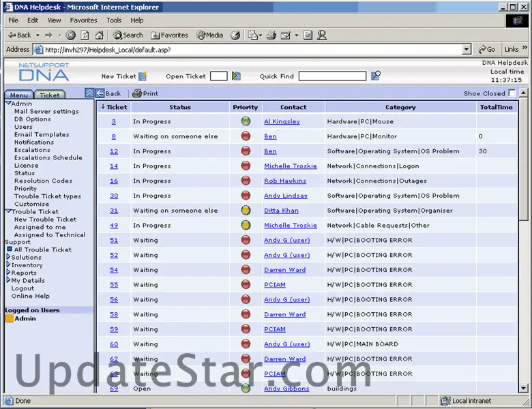Open contact Andy Lindsay

[x=286, y=196]
